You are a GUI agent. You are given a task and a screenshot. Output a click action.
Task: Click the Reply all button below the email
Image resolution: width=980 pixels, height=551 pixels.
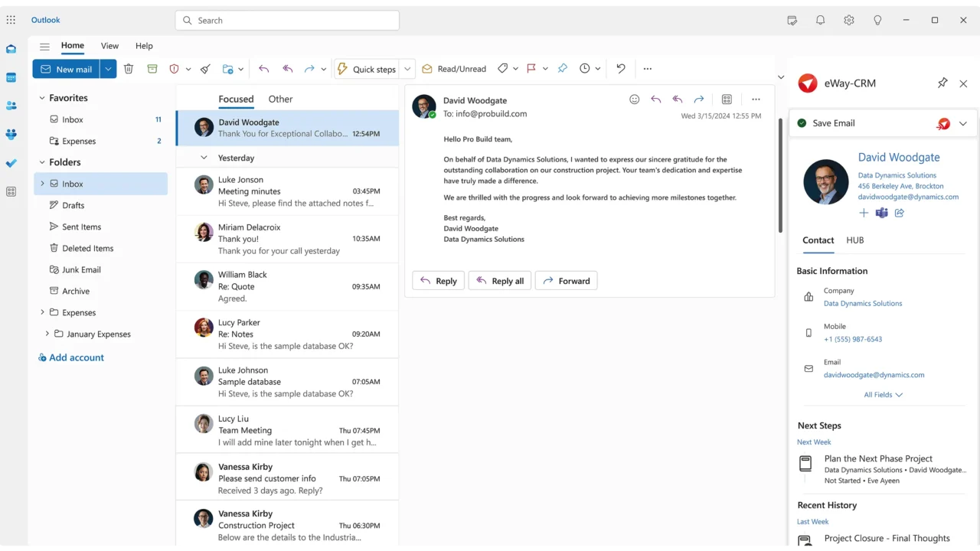click(x=500, y=281)
